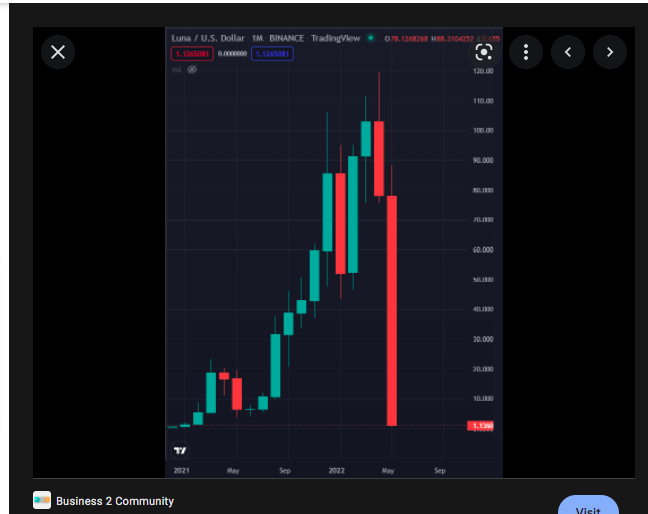Click the 100.00 price axis label
This screenshot has width=648, height=514.
pyautogui.click(x=483, y=131)
